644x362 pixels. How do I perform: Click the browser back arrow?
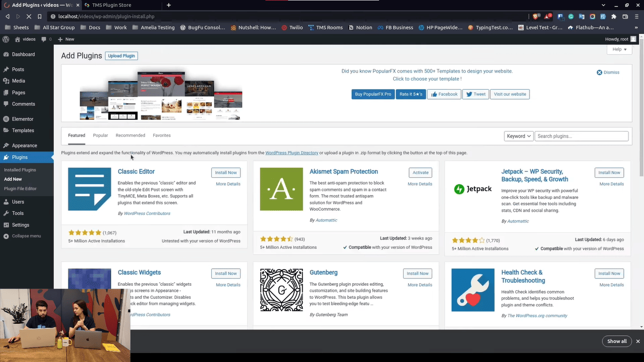[x=8, y=16]
